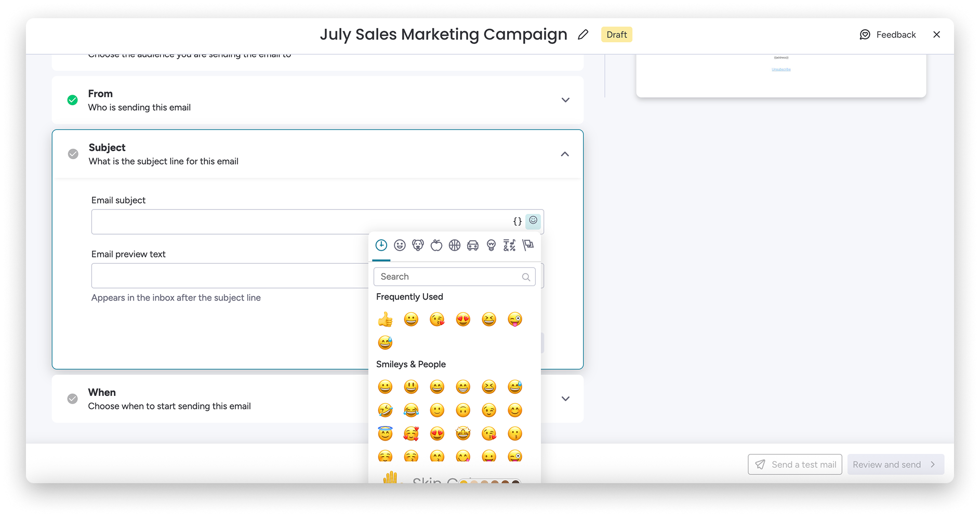The width and height of the screenshot is (980, 517).
Task: Select the winking face emoji
Action: coord(489,410)
